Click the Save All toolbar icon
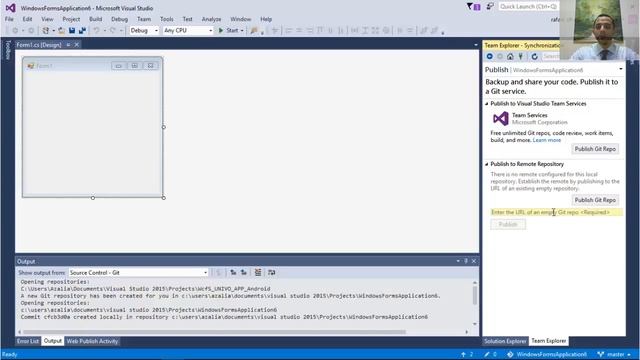The width and height of the screenshot is (640, 360). tap(82, 31)
